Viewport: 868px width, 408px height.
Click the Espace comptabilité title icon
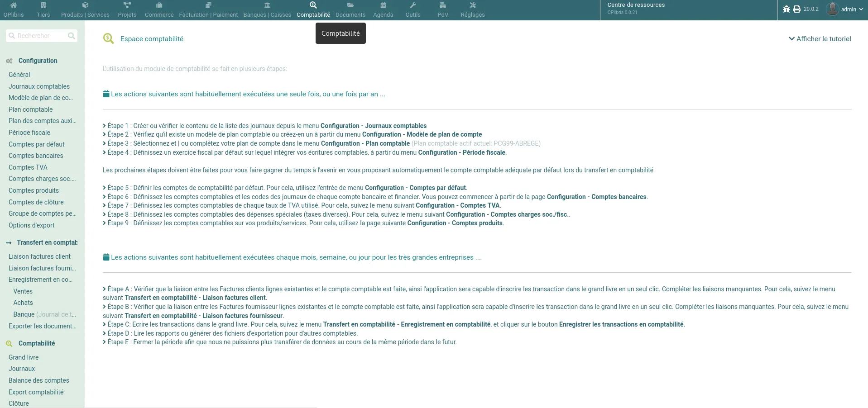click(x=108, y=39)
